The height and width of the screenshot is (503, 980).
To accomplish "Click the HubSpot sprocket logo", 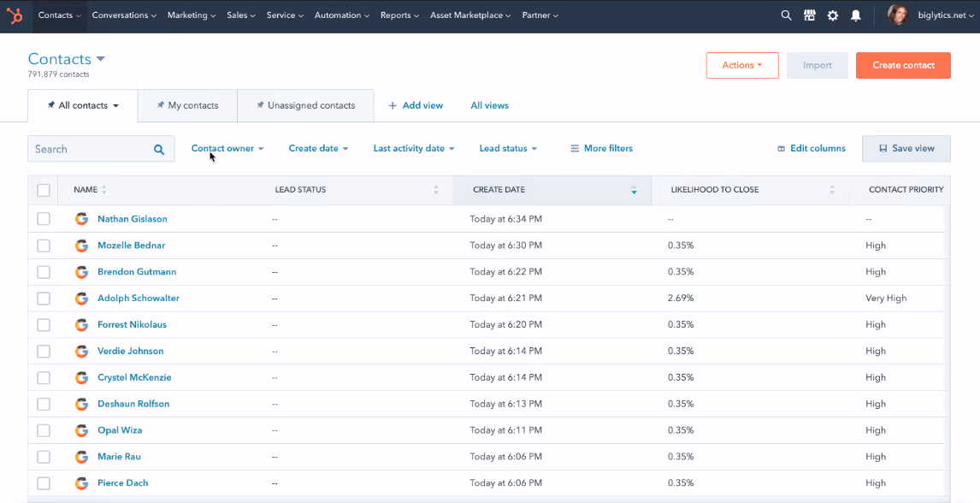I will click(x=15, y=15).
